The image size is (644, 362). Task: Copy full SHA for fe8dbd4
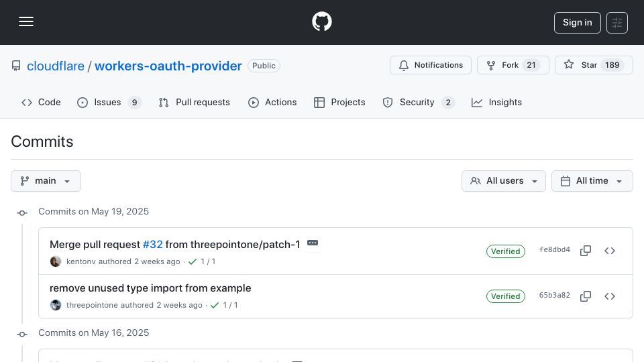tap(586, 250)
